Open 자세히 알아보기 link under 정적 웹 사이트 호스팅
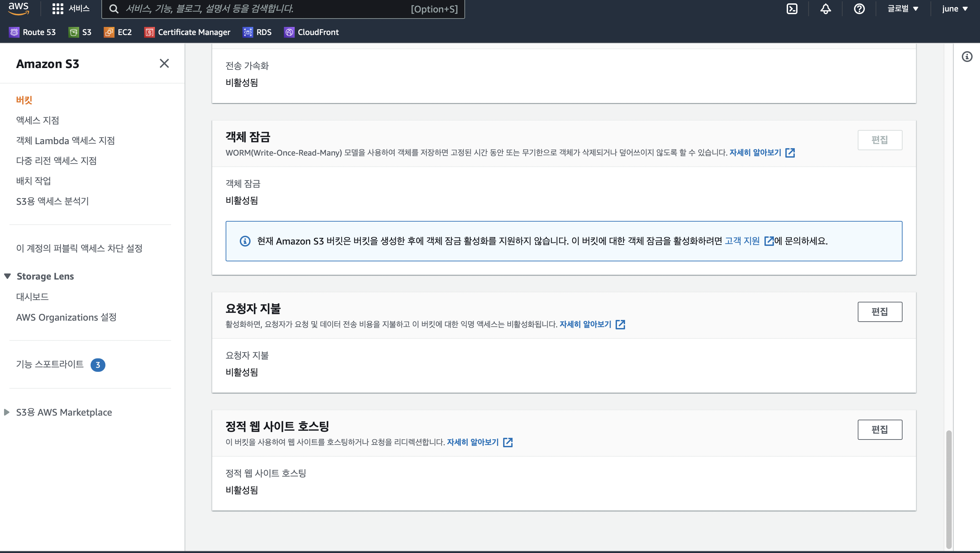 coord(473,442)
